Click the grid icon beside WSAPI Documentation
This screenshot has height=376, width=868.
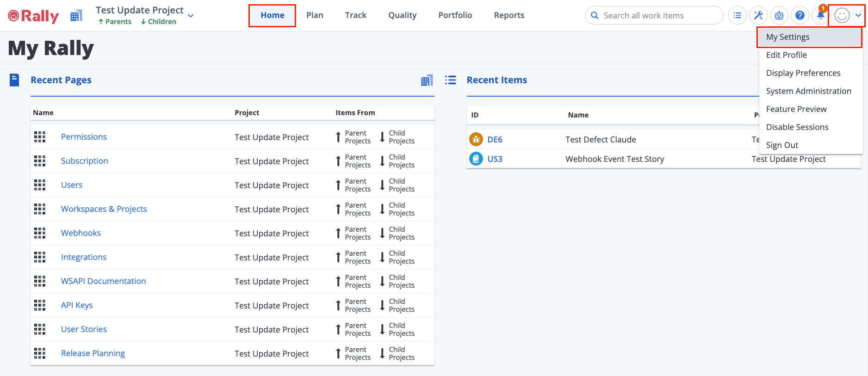pyautogui.click(x=40, y=281)
